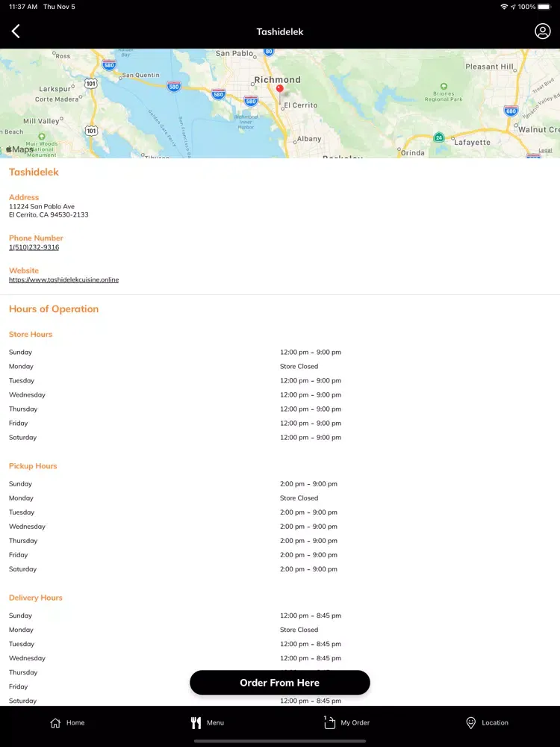Open the Location tab
560x747 pixels.
pyautogui.click(x=487, y=722)
